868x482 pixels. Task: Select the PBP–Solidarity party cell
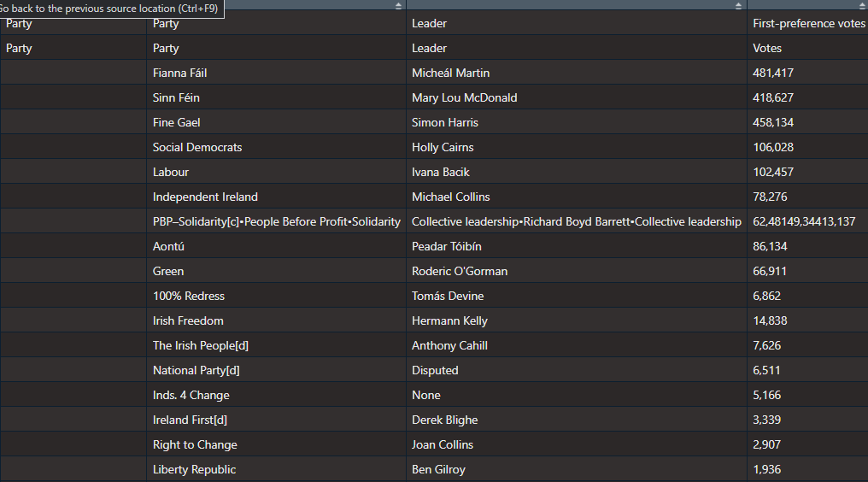[276, 221]
